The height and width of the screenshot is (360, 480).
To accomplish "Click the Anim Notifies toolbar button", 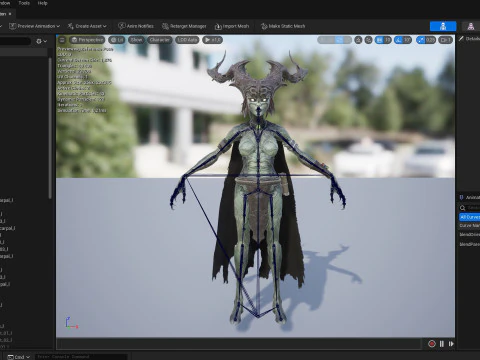I will click(x=136, y=26).
